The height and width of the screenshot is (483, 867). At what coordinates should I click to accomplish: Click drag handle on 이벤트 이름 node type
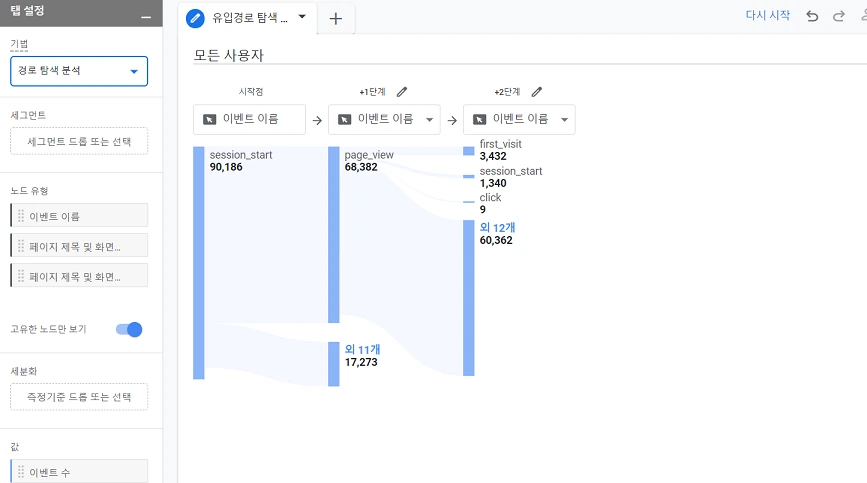21,216
